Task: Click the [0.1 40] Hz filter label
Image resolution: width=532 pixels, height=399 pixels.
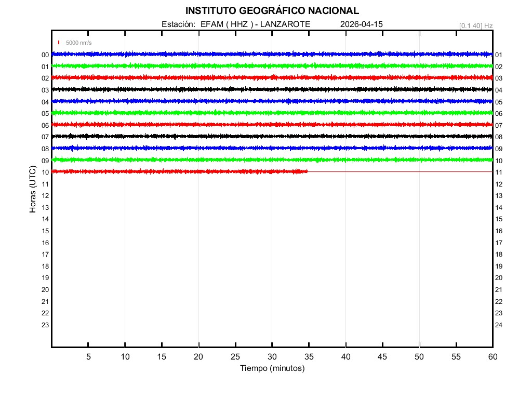Action: tap(475, 25)
